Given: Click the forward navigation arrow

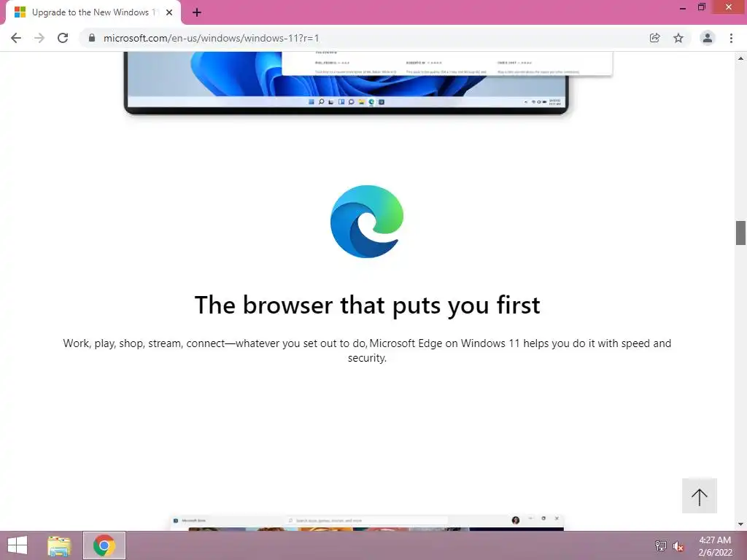Looking at the screenshot, I should [x=39, y=38].
